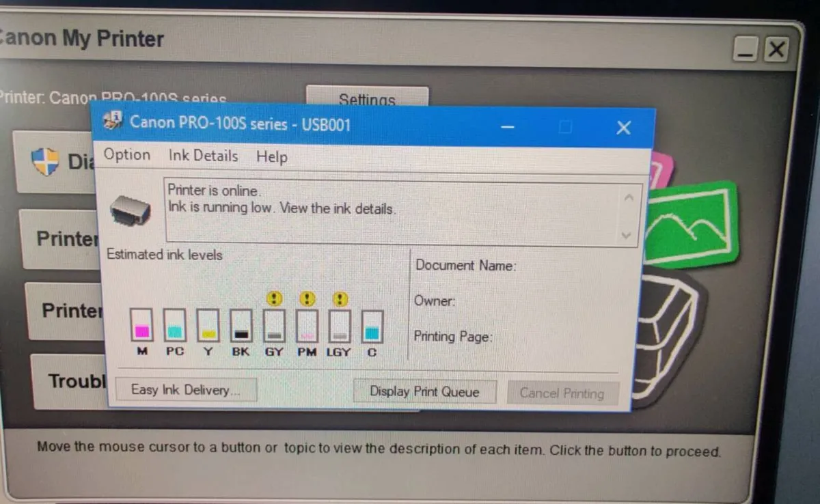Open the Ink Details menu
Image resolution: width=820 pixels, height=504 pixels.
click(x=202, y=156)
